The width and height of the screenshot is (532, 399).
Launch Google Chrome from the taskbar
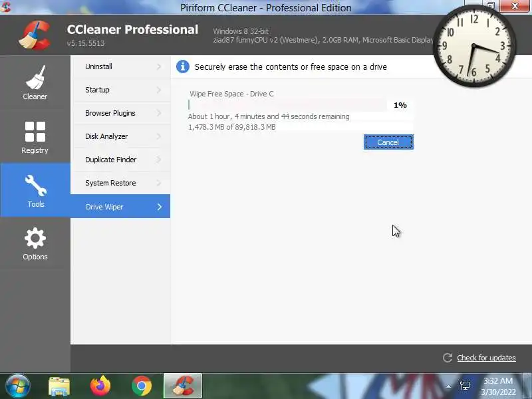142,386
